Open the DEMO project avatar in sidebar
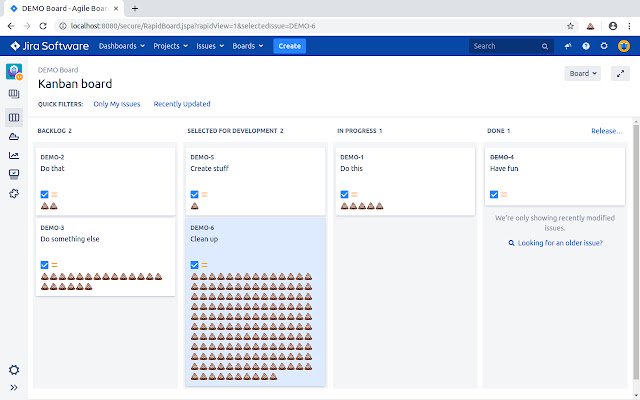 click(x=14, y=72)
